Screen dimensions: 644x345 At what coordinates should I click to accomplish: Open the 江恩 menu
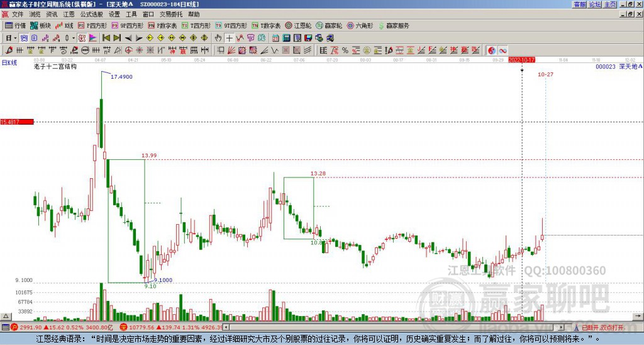pos(69,14)
